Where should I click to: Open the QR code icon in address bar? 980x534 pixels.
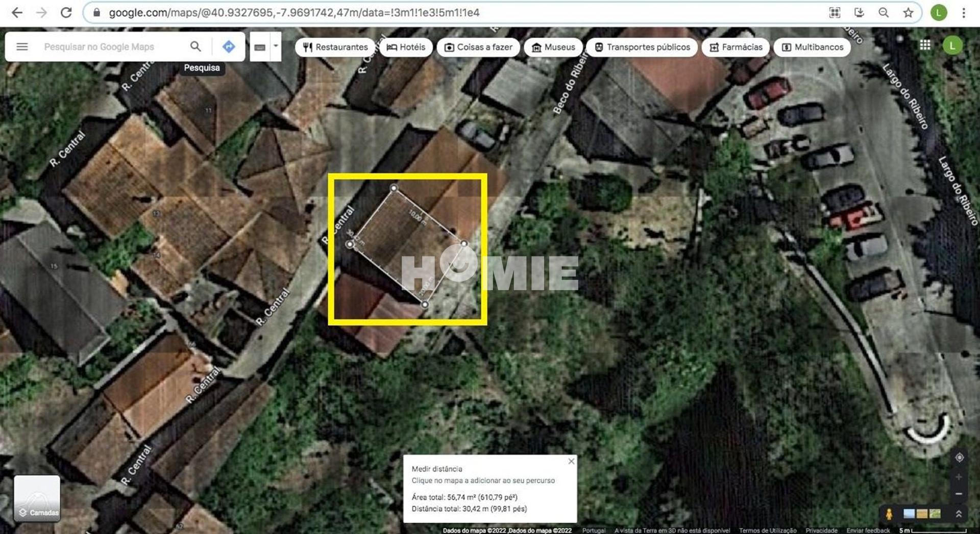click(x=835, y=13)
